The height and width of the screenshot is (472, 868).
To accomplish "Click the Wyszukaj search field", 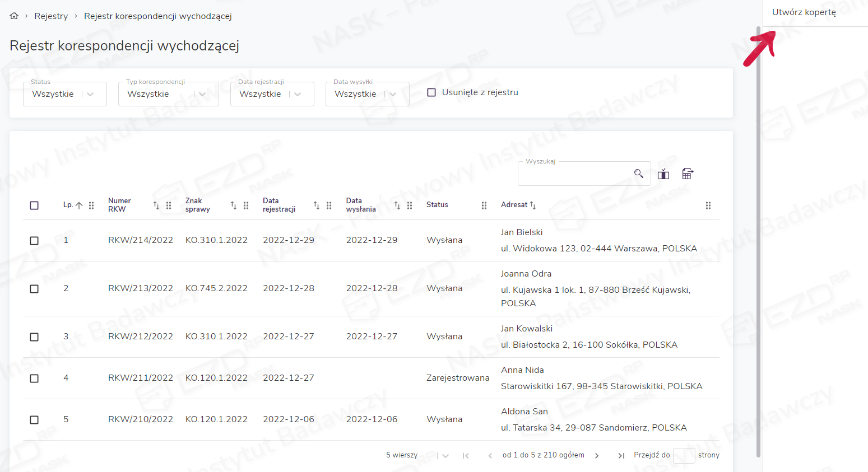I will 574,174.
